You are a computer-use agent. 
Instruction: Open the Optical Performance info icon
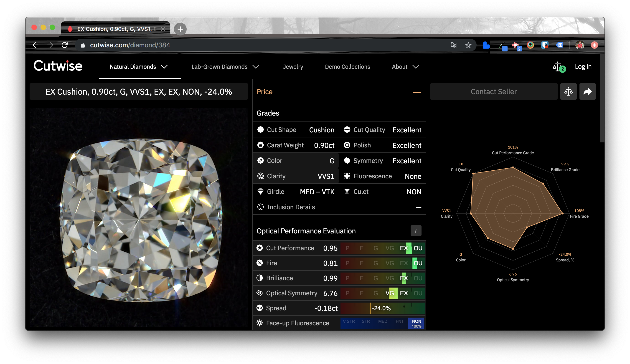point(416,231)
